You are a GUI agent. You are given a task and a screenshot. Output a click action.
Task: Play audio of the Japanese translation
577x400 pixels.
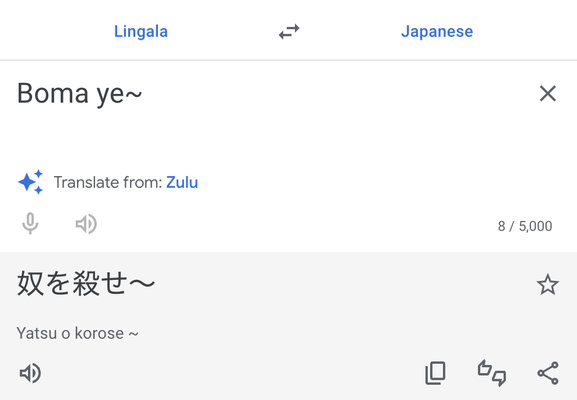pyautogui.click(x=30, y=373)
